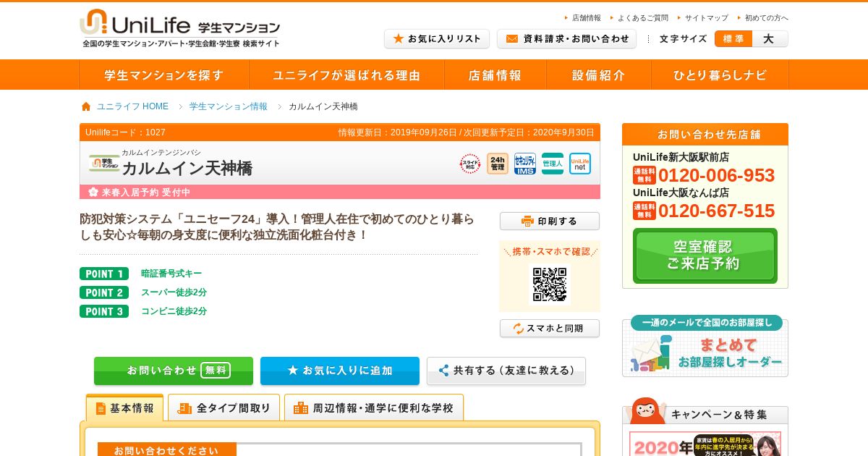
Task: Click the スライド対応 round badge icon
Action: click(470, 164)
